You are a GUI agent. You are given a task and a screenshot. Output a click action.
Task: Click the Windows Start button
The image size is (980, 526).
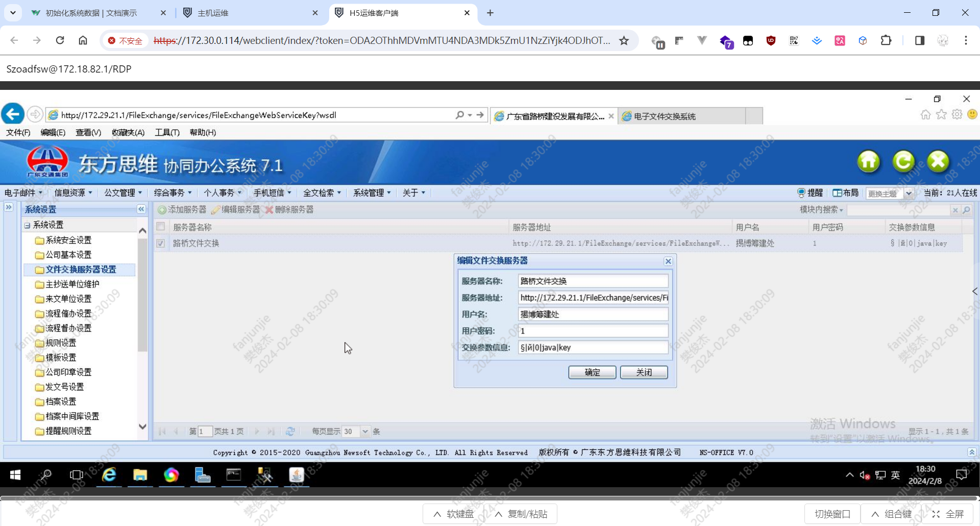tap(15, 475)
